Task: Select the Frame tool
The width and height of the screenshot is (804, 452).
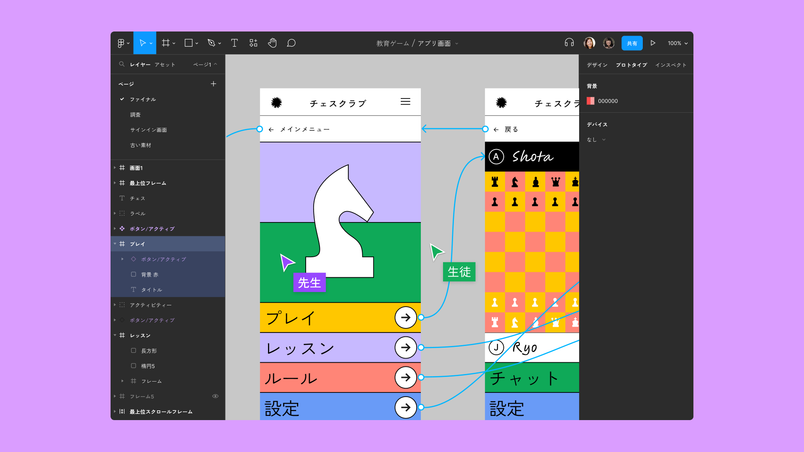Action: 166,43
